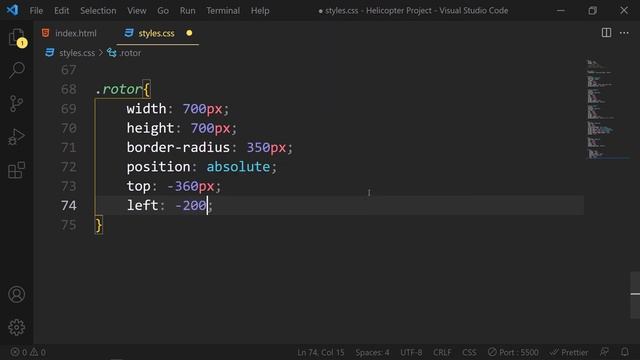
Task: Open the Edit menu
Action: point(61,11)
